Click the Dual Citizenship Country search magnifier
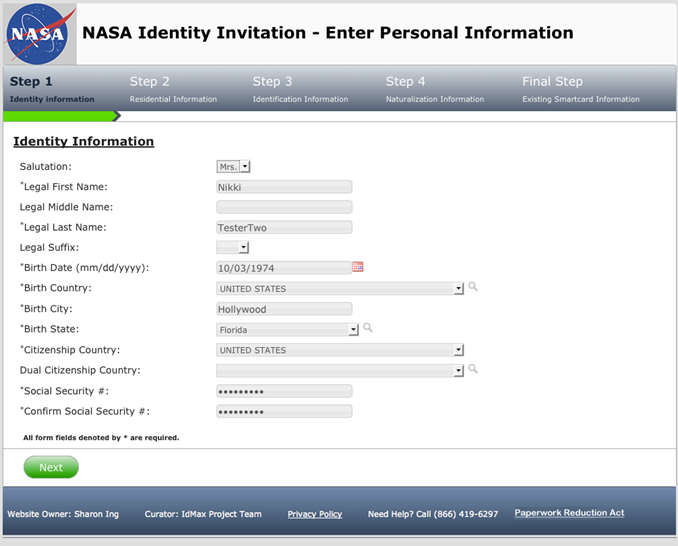This screenshot has height=546, width=678. [x=473, y=369]
